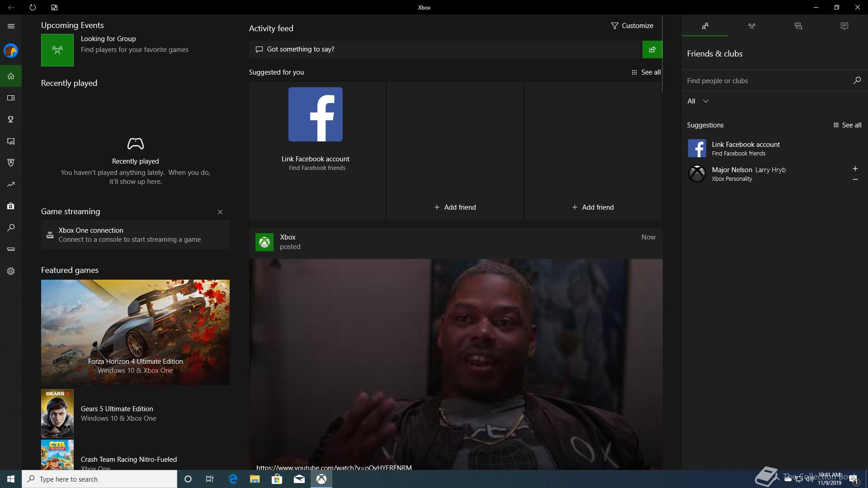Open the Trending arrow icon
This screenshot has width=868, height=488.
click(x=11, y=184)
